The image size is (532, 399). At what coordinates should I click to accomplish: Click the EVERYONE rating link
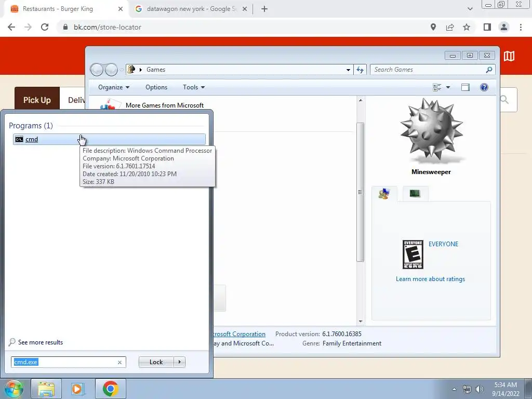click(443, 244)
